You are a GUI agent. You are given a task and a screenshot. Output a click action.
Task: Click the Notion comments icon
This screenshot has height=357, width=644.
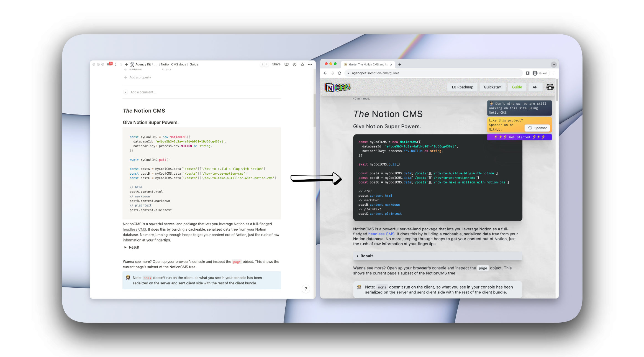pos(286,64)
